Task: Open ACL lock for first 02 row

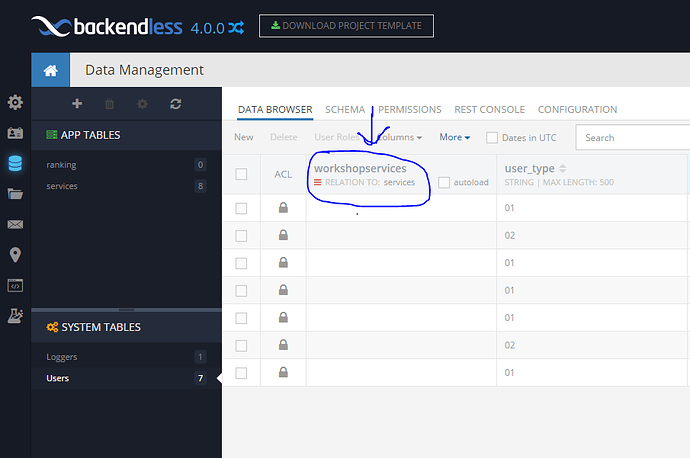Action: pos(283,235)
